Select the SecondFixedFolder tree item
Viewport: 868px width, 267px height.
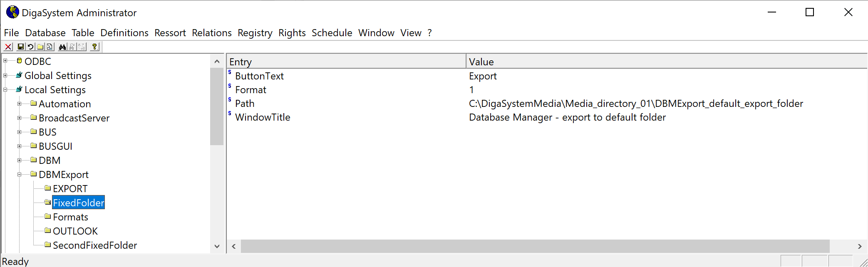pos(94,245)
